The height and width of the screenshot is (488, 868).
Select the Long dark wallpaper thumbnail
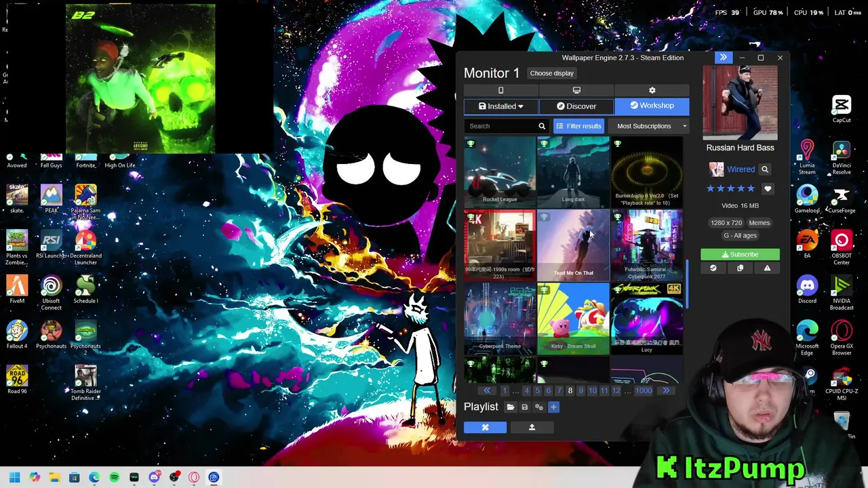pyautogui.click(x=573, y=171)
